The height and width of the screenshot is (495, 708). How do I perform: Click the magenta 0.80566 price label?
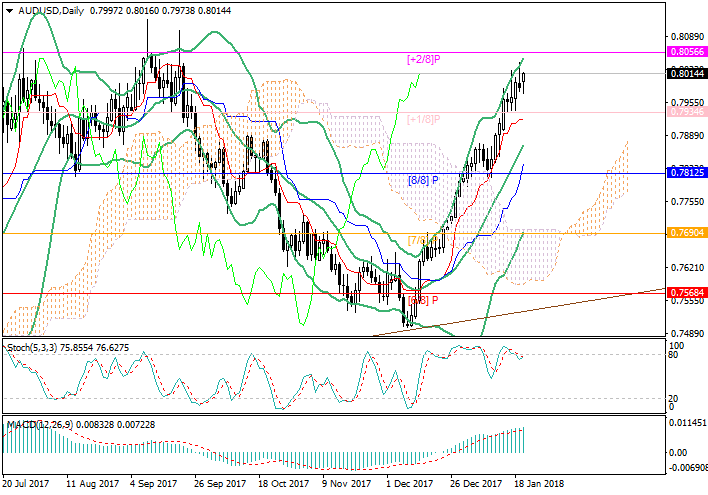coord(687,52)
